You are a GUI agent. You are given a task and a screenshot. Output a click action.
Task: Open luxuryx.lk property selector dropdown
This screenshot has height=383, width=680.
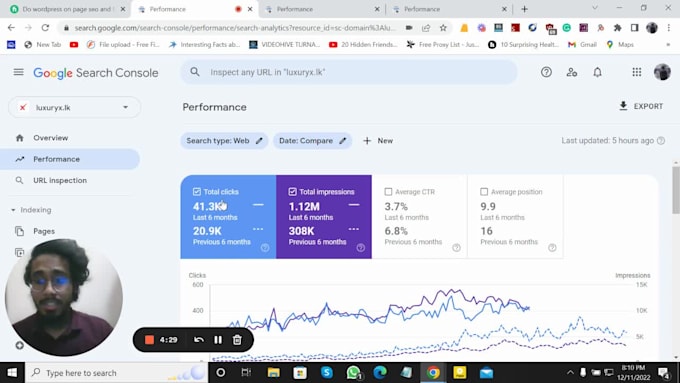click(75, 107)
